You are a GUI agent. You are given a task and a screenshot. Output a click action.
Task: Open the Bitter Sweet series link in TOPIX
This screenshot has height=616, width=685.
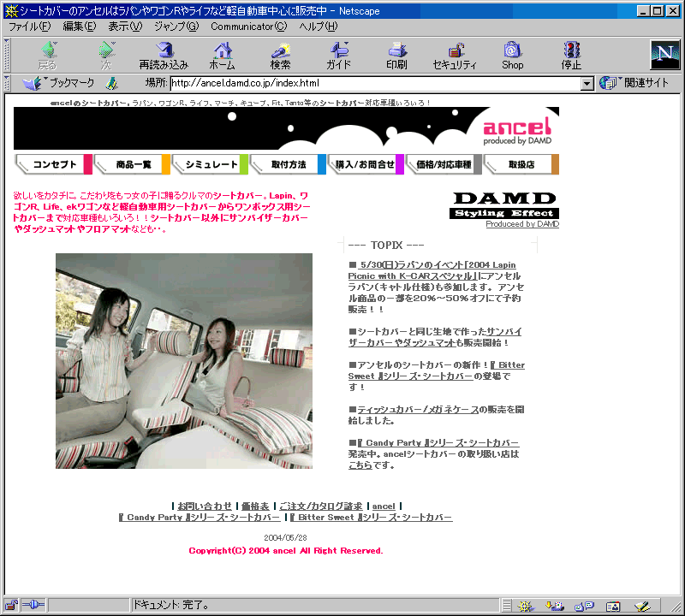point(437,370)
